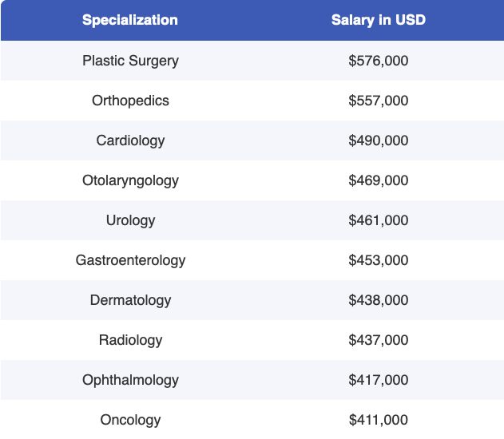The width and height of the screenshot is (504, 439).
Task: Select the $490,000 salary value
Action: click(x=379, y=140)
